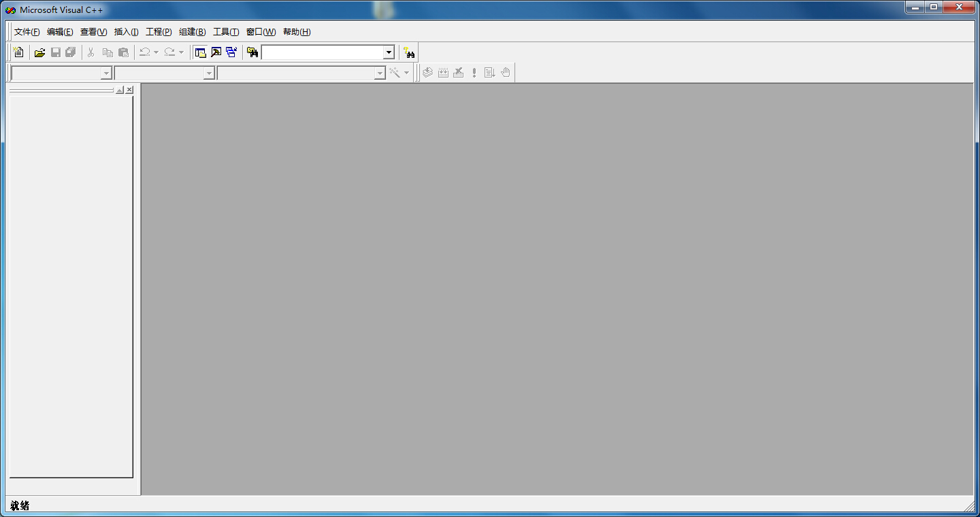The height and width of the screenshot is (517, 980).
Task: Click inside the Find text input field
Action: click(322, 52)
